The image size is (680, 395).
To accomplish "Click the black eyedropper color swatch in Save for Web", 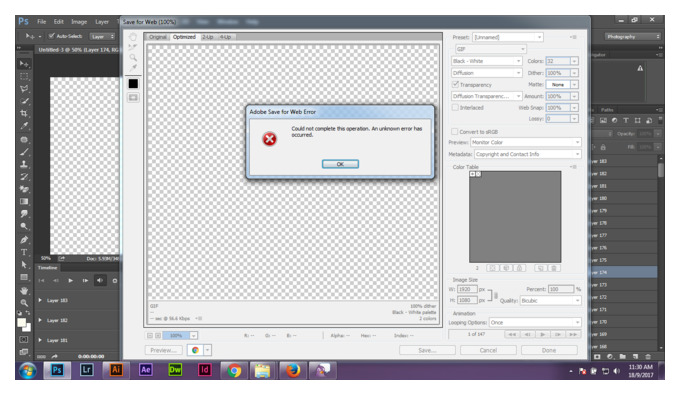I will tap(133, 84).
